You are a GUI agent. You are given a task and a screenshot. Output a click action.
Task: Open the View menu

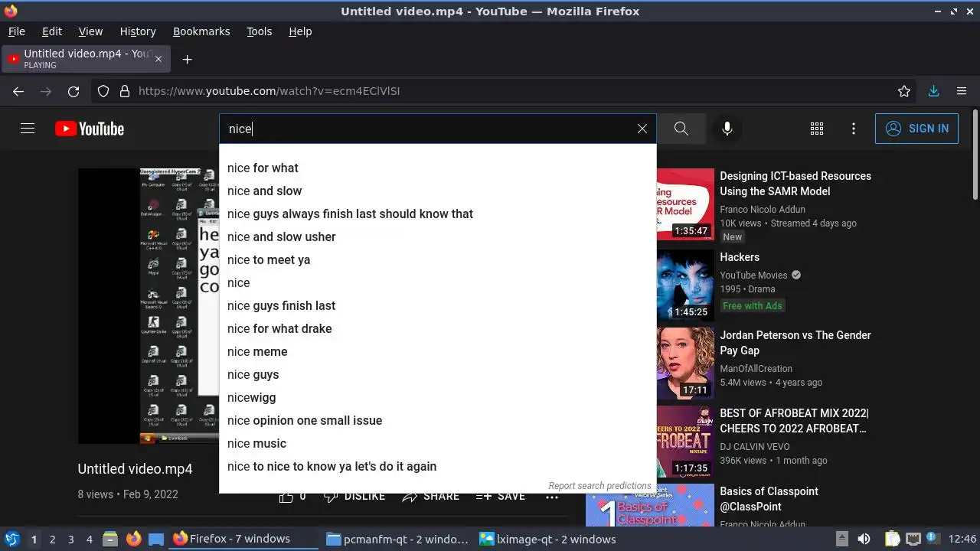click(x=90, y=31)
